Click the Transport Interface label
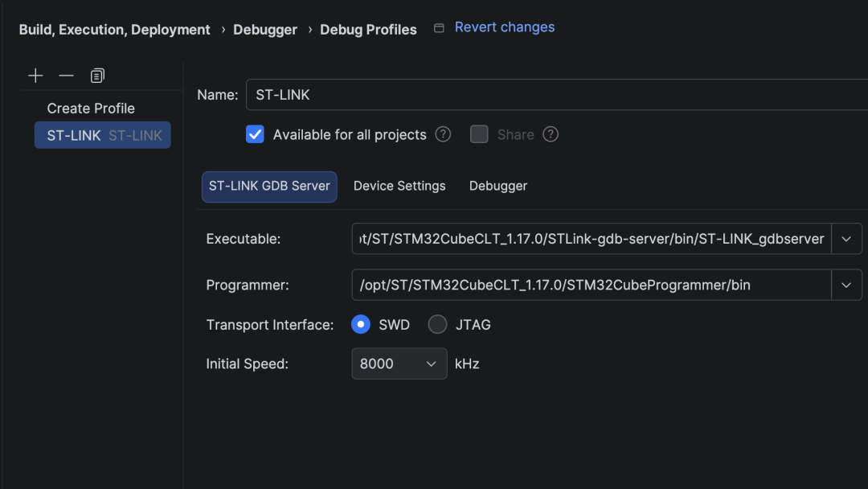Viewport: 868px width, 489px height. click(270, 325)
